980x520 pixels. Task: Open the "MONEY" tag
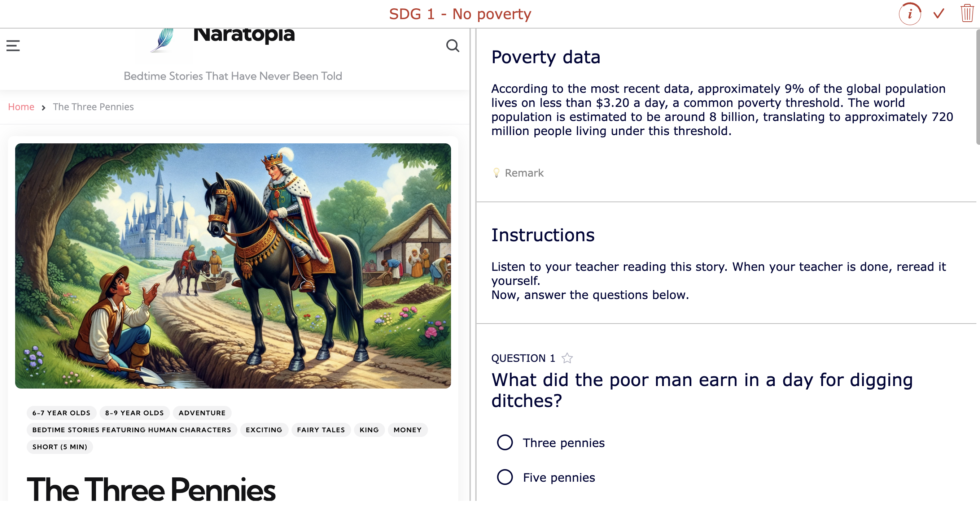(407, 430)
